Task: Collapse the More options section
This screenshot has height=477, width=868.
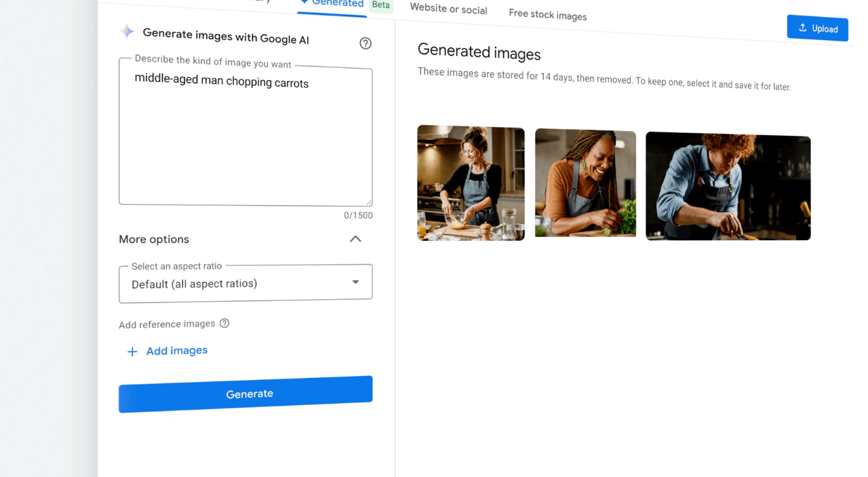Action: click(x=355, y=239)
